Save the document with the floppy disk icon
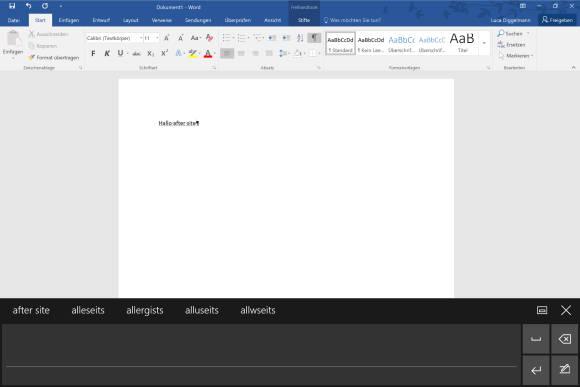The height and width of the screenshot is (387, 580). [x=12, y=6]
